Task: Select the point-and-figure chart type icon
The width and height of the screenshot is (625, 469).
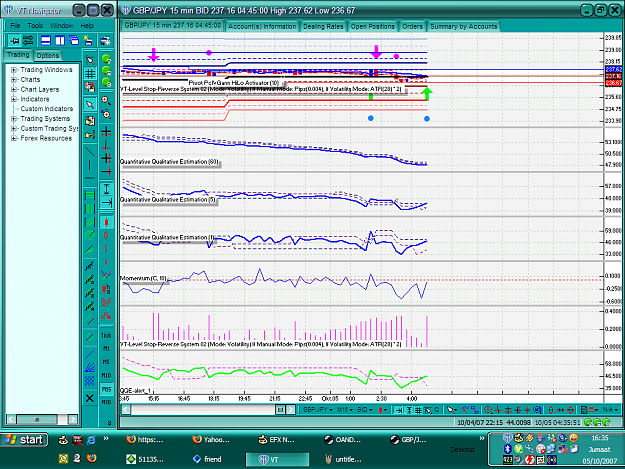Action: pos(106,302)
